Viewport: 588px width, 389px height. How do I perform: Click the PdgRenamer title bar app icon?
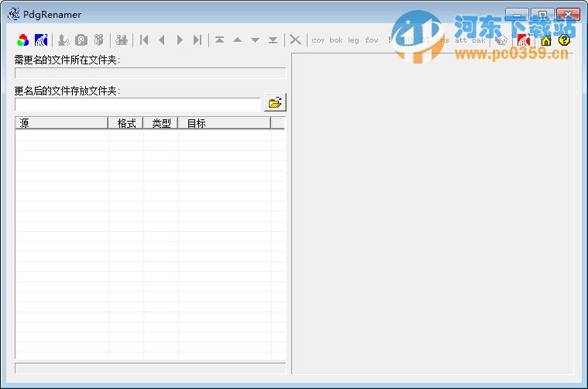point(13,14)
